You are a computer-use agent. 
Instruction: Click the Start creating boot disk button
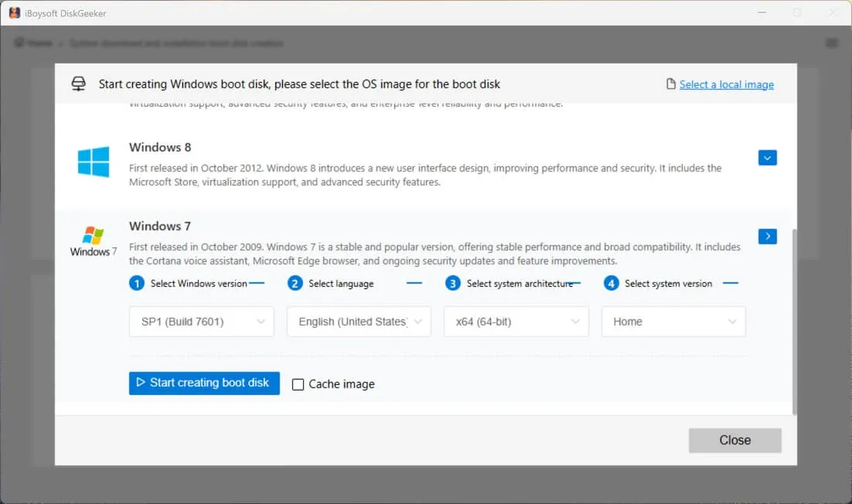point(203,383)
